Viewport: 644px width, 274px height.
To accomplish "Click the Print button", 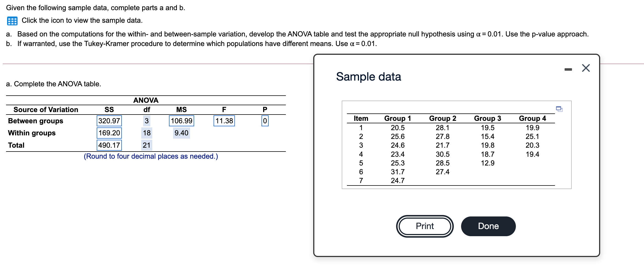I will pyautogui.click(x=425, y=226).
